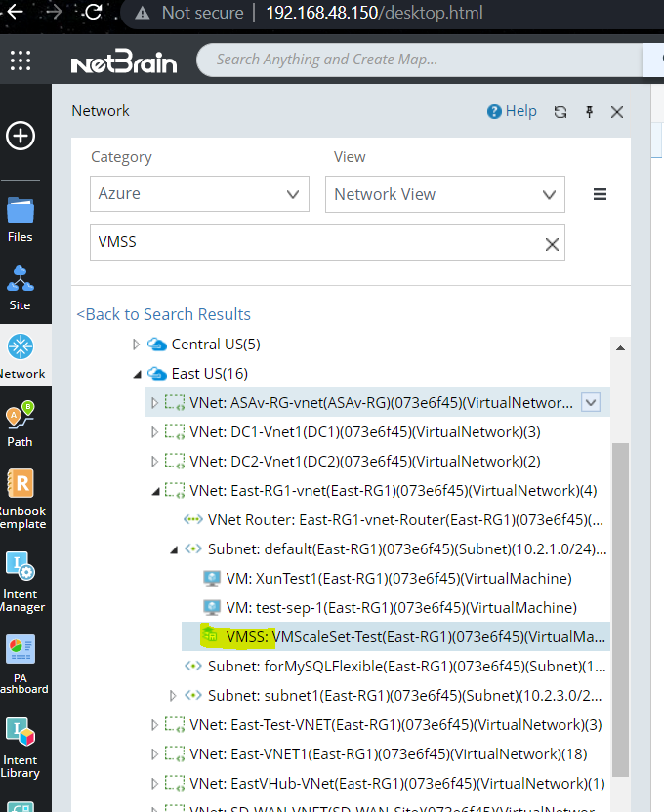Open the hamburger options menu
This screenshot has height=812, width=664.
coord(601,194)
